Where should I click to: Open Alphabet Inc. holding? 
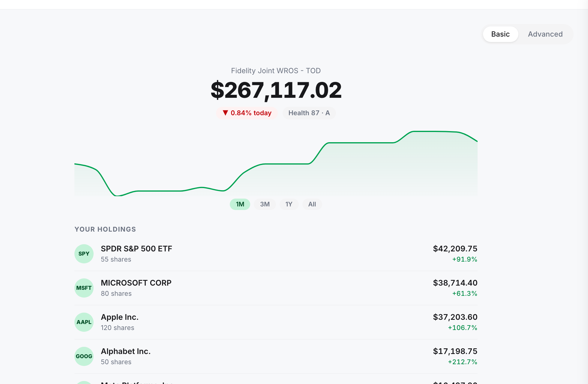pyautogui.click(x=276, y=356)
